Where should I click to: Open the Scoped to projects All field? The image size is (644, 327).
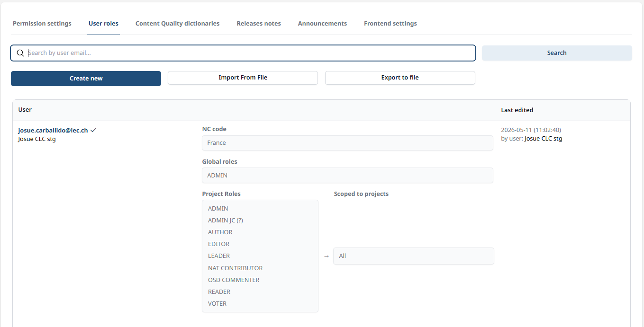click(x=414, y=256)
